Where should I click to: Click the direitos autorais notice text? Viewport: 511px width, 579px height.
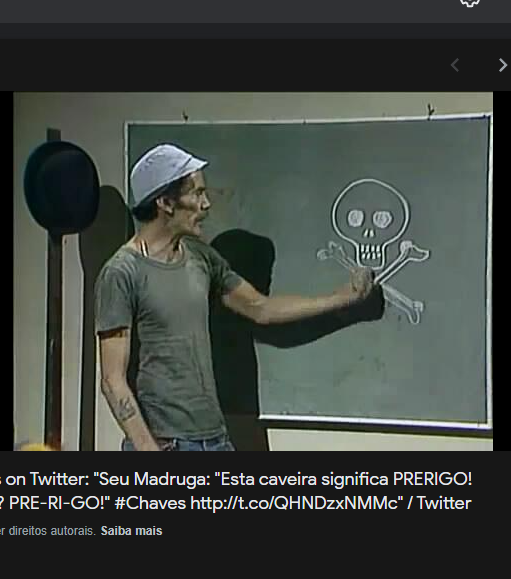pos(48,531)
